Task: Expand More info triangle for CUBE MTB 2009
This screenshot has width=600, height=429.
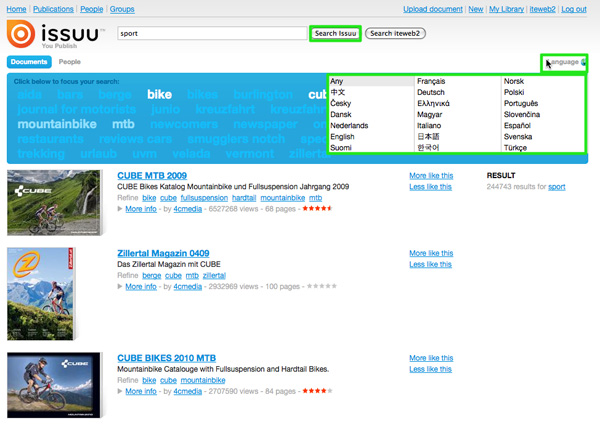Action: tap(120, 209)
